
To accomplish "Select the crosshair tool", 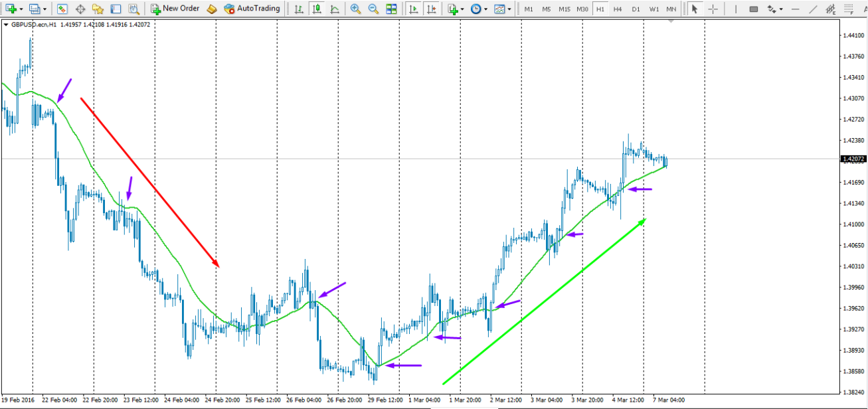I will pos(713,9).
